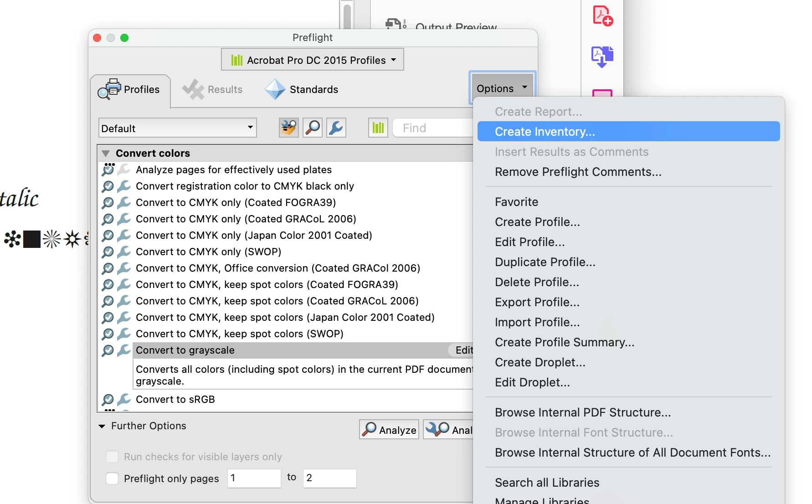Switch to the Profiles tab

[131, 90]
